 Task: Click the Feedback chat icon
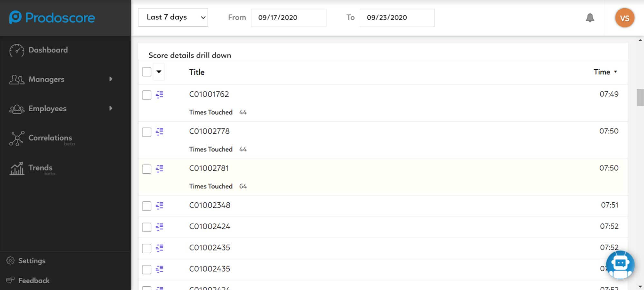(10, 280)
